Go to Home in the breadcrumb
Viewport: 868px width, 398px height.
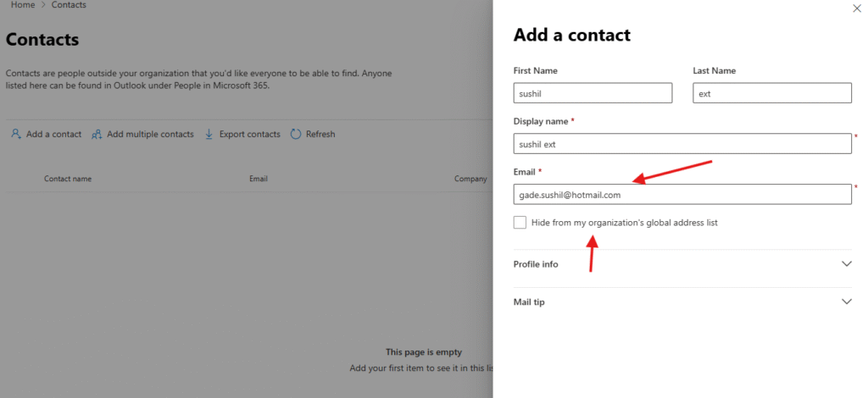tap(23, 5)
